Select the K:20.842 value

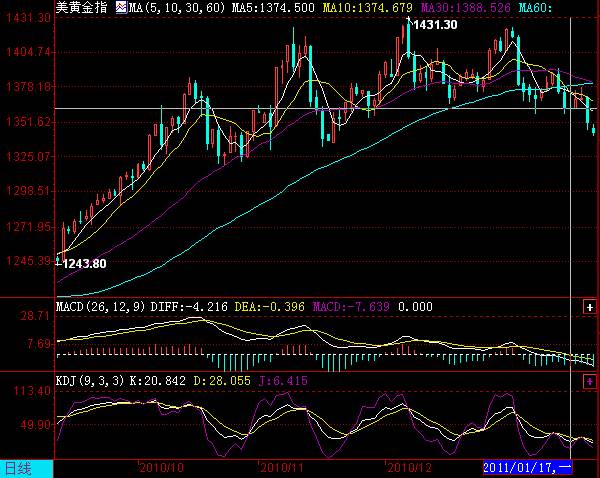point(158,381)
